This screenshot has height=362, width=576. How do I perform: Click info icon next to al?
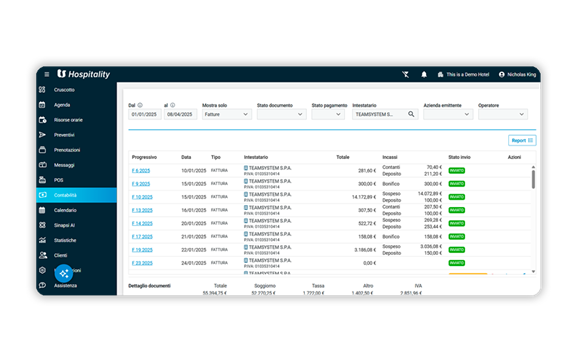pos(173,105)
